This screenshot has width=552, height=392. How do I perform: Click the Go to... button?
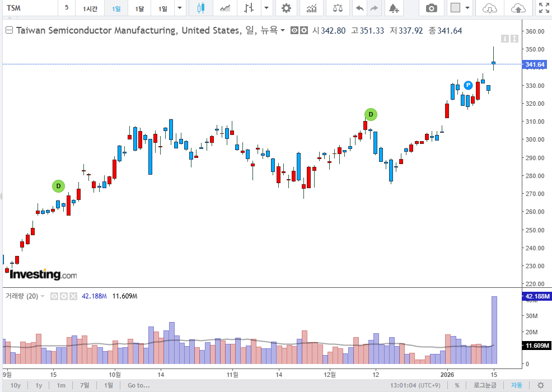[138, 385]
